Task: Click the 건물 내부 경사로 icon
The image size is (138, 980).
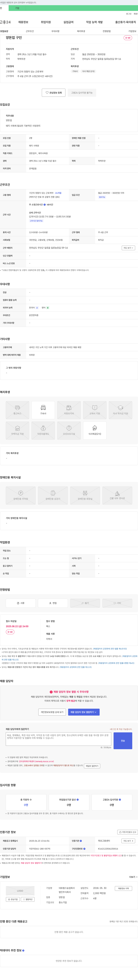Action: [117, 496]
